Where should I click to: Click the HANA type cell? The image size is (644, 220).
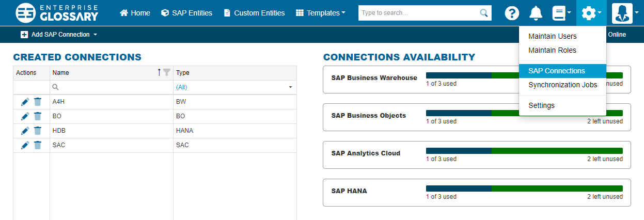coord(235,131)
